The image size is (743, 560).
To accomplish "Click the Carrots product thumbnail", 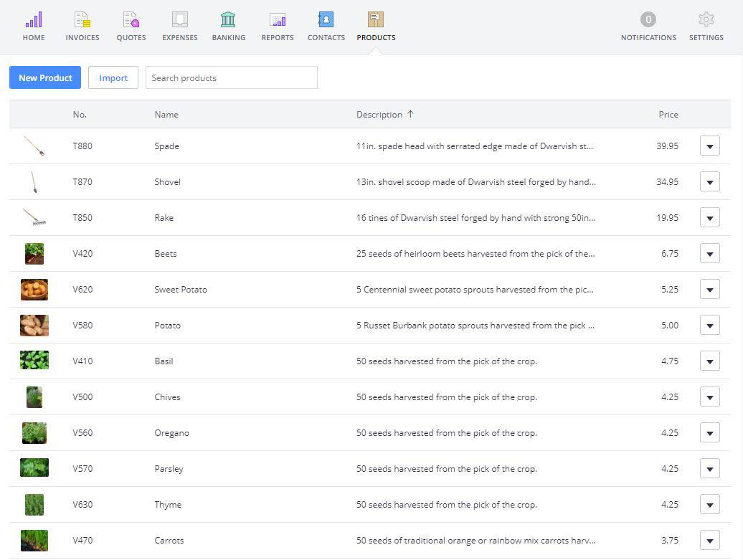I will [34, 541].
